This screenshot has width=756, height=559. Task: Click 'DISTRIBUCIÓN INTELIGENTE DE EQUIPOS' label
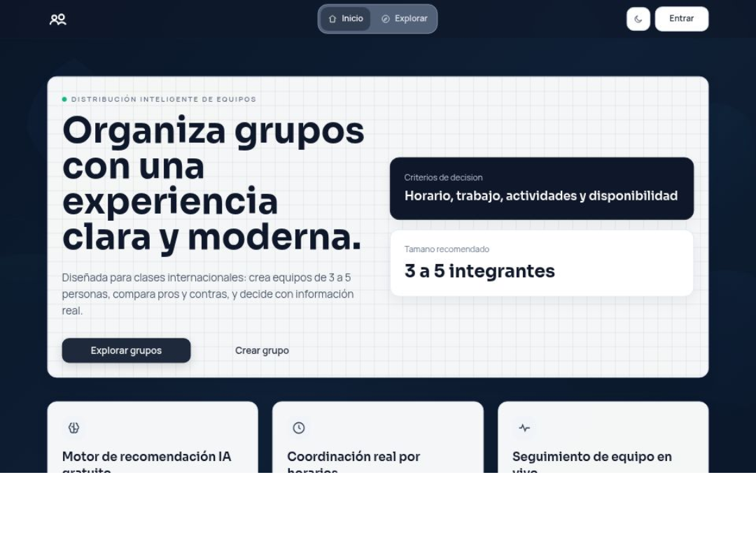click(163, 99)
